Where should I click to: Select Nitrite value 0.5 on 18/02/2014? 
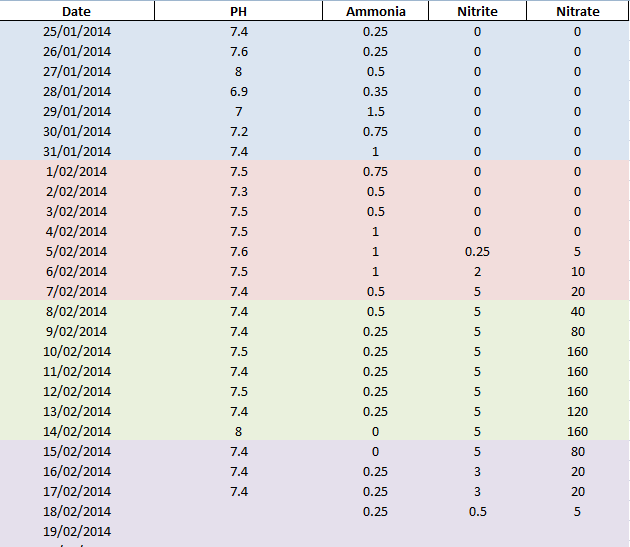coord(477,511)
